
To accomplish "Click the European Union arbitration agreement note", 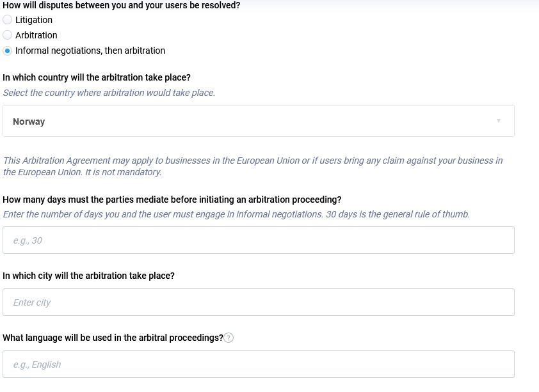I will (253, 166).
